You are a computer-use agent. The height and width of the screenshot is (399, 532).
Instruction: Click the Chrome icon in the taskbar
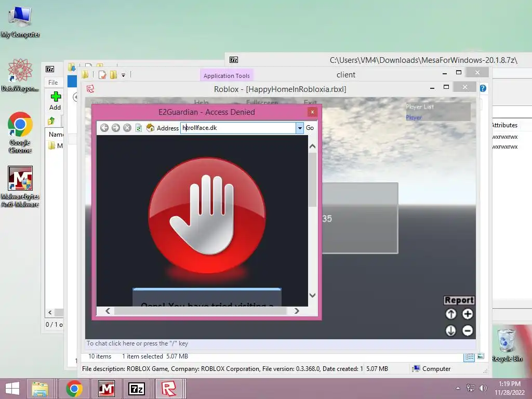point(74,389)
